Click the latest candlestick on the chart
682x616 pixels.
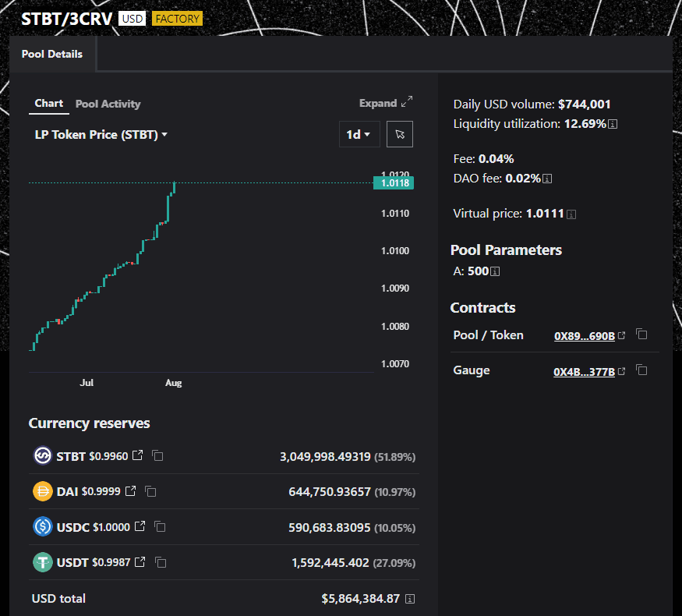click(x=175, y=187)
